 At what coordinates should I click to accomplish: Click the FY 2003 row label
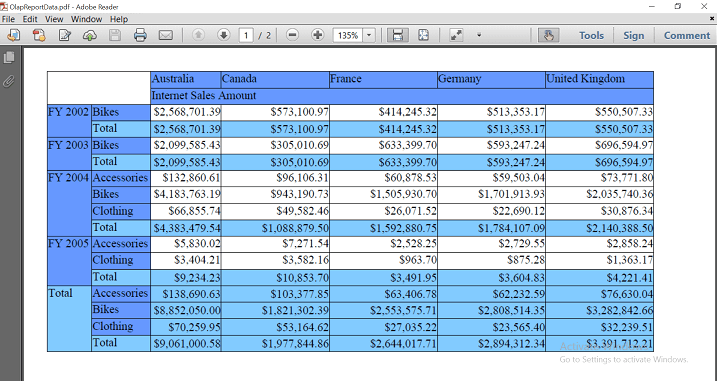(x=69, y=154)
